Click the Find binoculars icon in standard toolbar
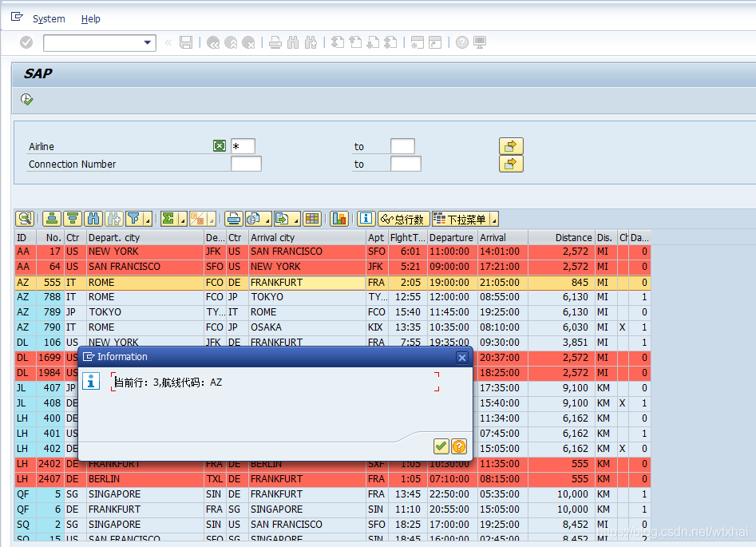756x547 pixels. coord(293,42)
